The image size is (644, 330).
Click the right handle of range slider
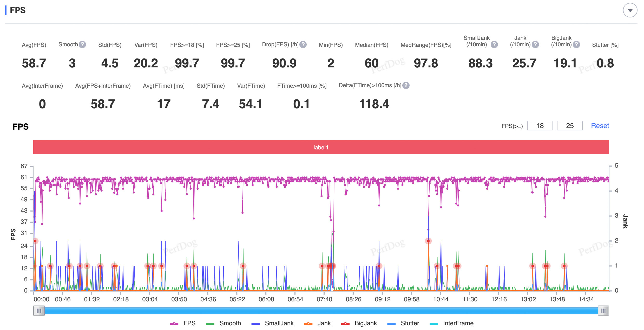pos(603,310)
